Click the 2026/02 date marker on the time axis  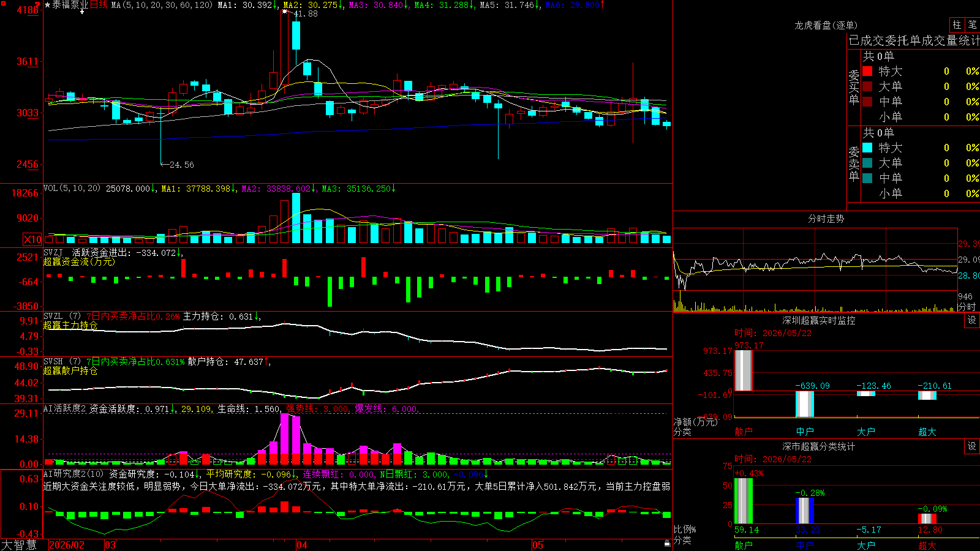coord(67,545)
